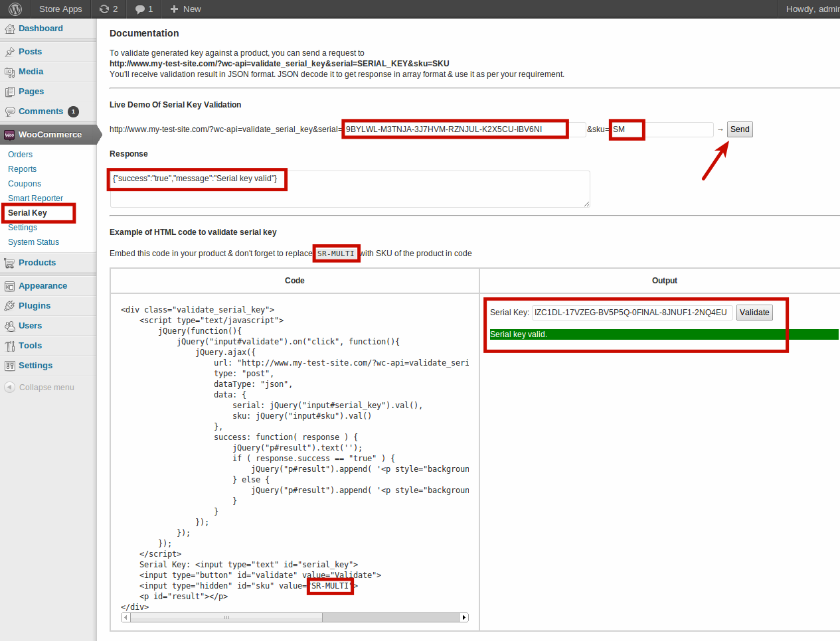This screenshot has width=840, height=641.
Task: Open Tools menu item
Action: [30, 346]
